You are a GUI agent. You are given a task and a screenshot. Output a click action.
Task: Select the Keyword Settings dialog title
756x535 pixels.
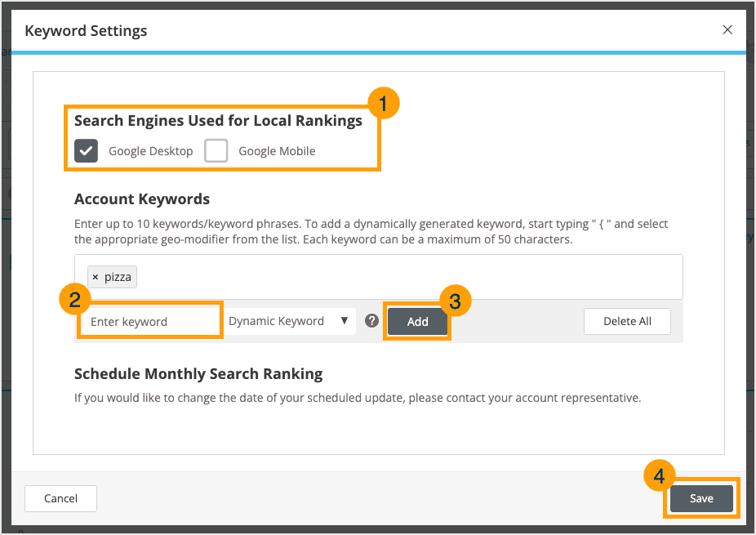(86, 30)
